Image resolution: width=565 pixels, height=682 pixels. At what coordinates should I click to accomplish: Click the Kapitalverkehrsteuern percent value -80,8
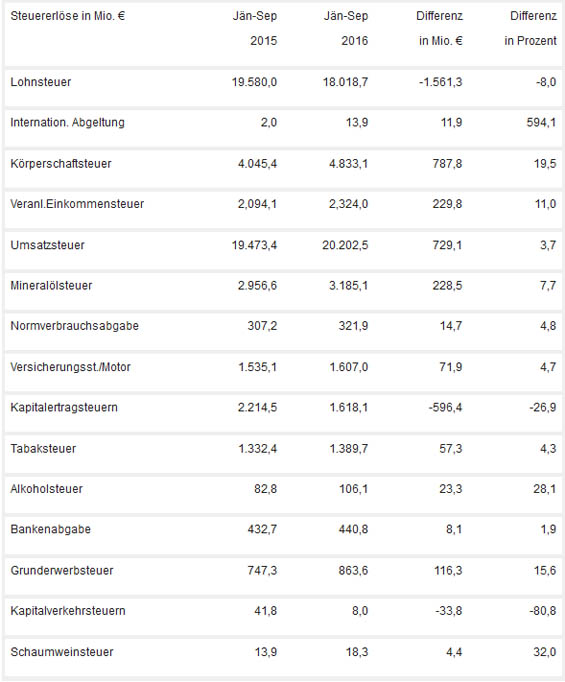pos(542,611)
